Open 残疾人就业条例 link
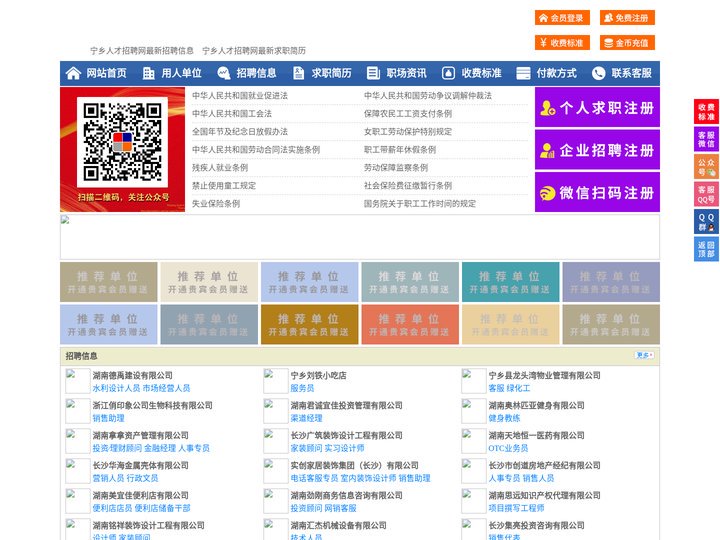The image size is (720, 540). click(x=220, y=168)
